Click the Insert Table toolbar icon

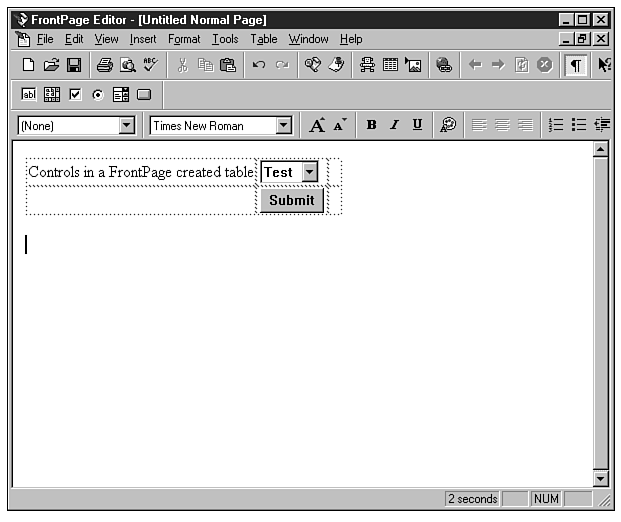point(390,65)
